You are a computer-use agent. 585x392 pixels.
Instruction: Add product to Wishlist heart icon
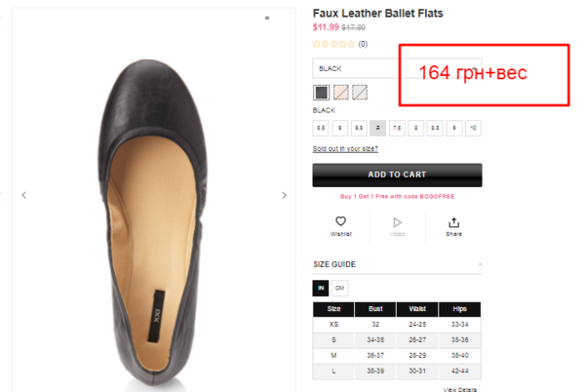click(x=341, y=222)
